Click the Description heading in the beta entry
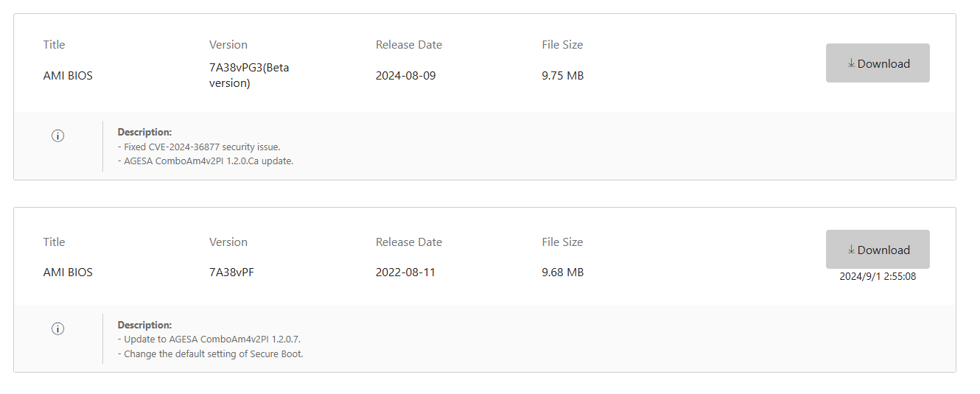980x394 pixels. [144, 133]
